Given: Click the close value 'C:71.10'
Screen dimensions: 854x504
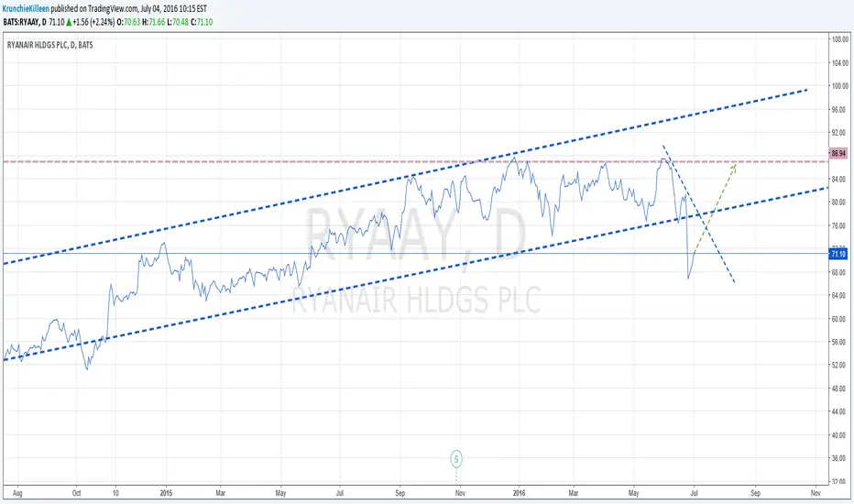Looking at the screenshot, I should (x=202, y=22).
